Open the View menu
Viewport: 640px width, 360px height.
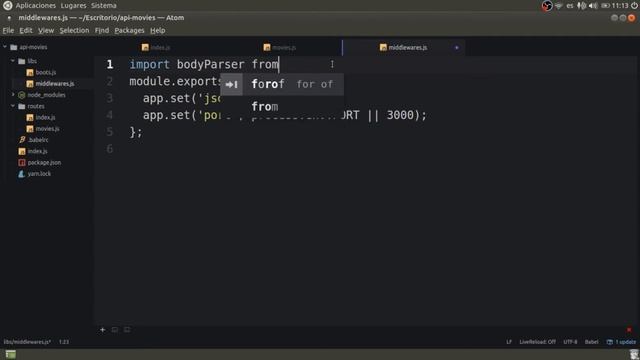click(46, 31)
